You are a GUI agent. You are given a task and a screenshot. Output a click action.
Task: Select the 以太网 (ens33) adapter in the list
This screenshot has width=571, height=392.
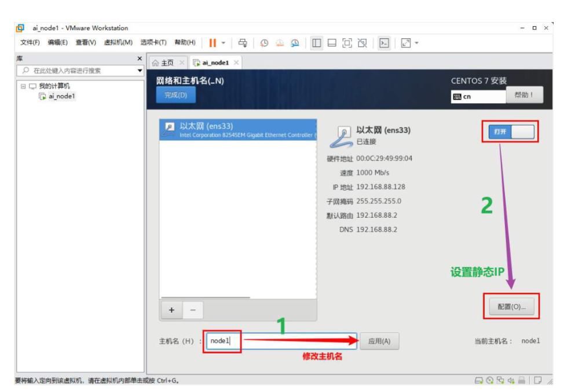coord(238,130)
